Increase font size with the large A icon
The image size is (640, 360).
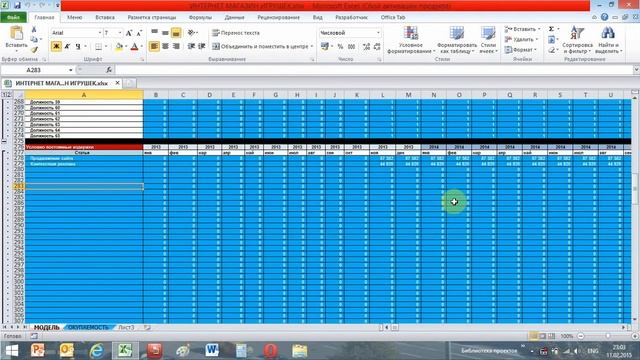[129, 33]
